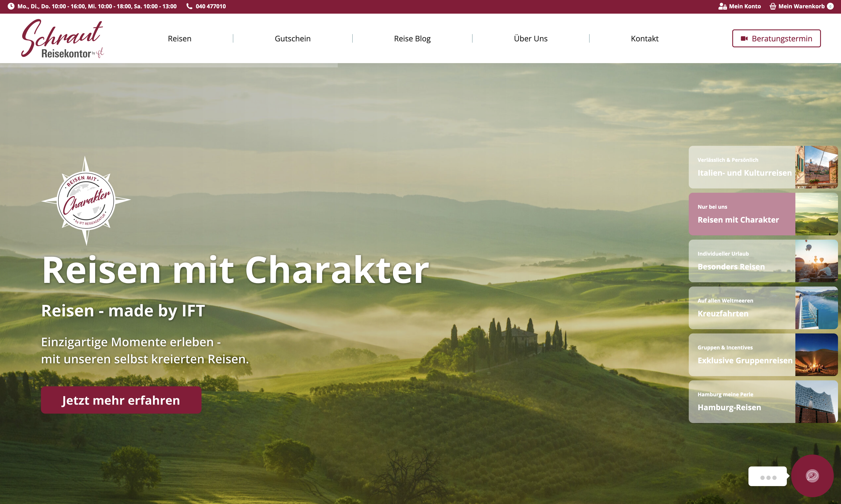Click the phone icon in top bar
The height and width of the screenshot is (504, 841).
click(189, 6)
